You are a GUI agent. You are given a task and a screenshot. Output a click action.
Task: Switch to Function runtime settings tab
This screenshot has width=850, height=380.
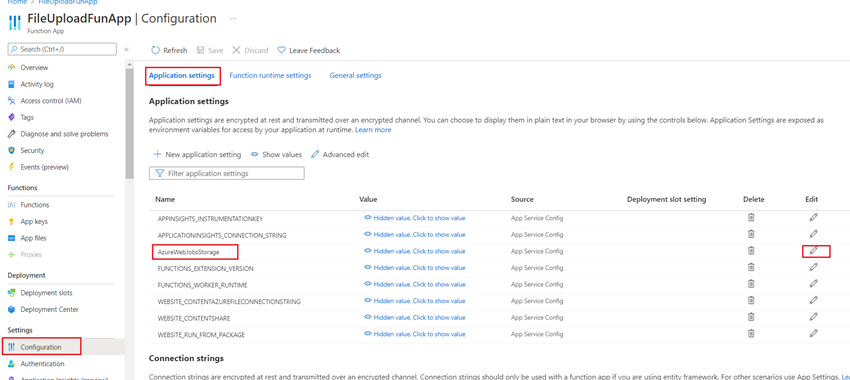coord(271,75)
